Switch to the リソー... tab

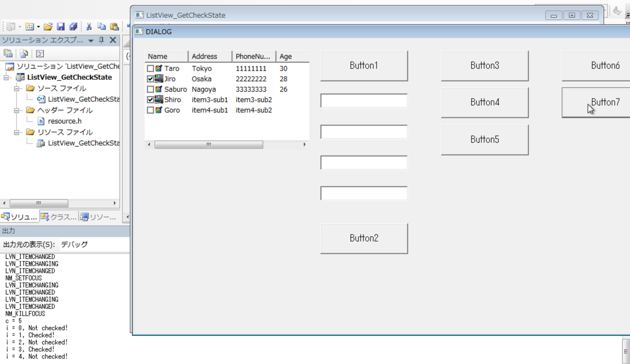pyautogui.click(x=98, y=217)
